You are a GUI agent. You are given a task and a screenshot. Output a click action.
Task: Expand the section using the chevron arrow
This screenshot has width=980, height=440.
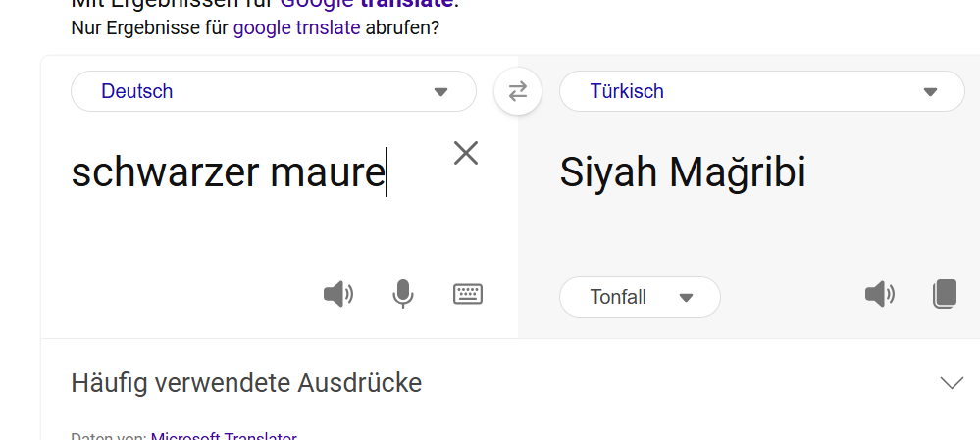[952, 382]
